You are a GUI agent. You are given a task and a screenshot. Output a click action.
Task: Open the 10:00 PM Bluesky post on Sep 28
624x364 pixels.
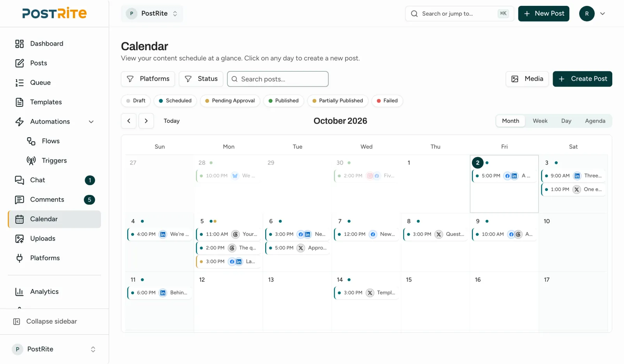(229, 176)
